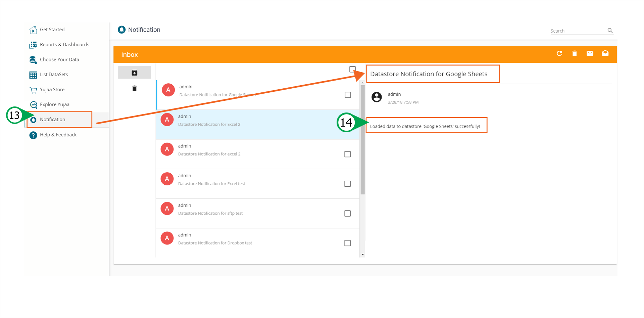Select checkbox for the sftp test notification
This screenshot has width=644, height=318.
(347, 214)
